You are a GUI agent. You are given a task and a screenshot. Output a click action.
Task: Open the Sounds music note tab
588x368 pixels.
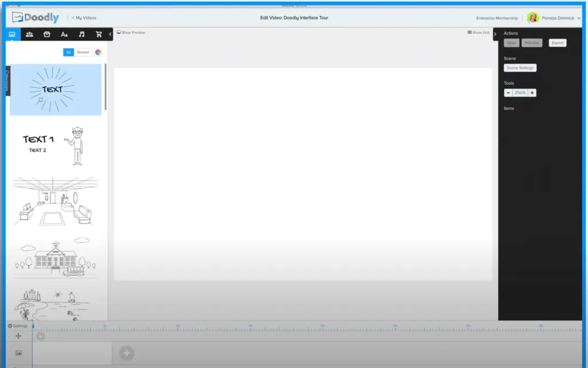pos(82,34)
